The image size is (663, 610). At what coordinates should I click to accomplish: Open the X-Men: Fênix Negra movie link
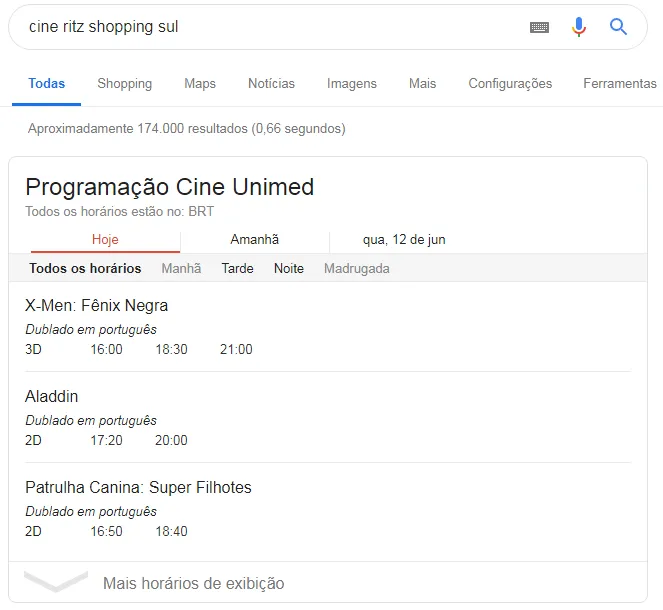pos(96,305)
